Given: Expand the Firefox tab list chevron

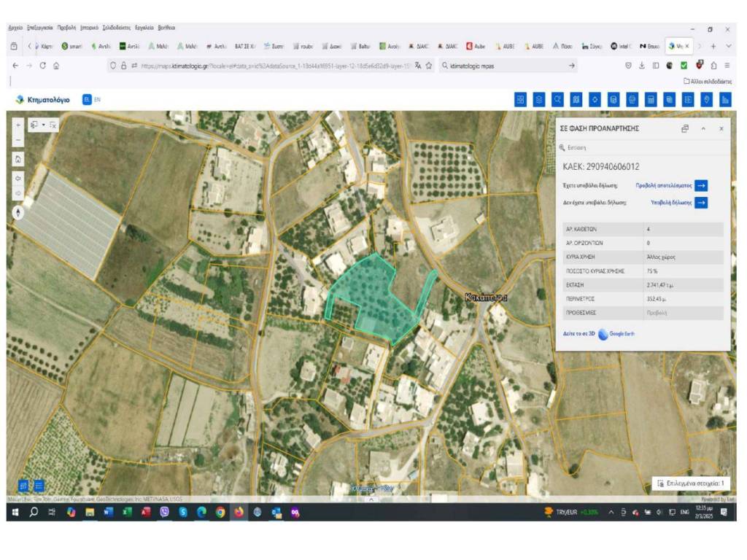Looking at the screenshot, I should (x=728, y=46).
